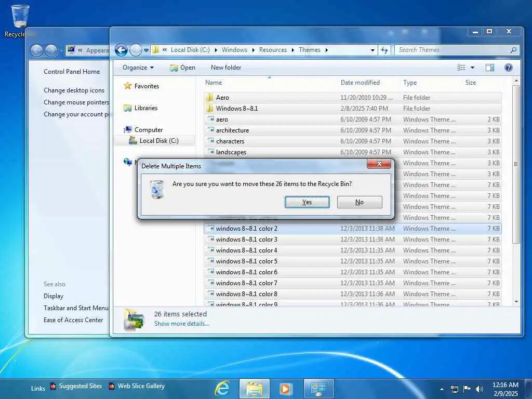Screen dimensions: 532x399
Task: Select the aero theme file icon
Action: [210, 119]
